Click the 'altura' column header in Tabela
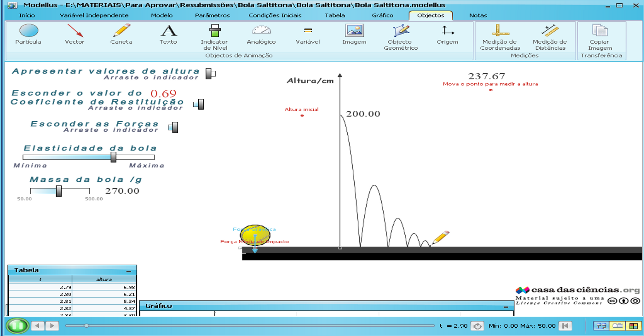This screenshot has height=336, width=644. (104, 279)
